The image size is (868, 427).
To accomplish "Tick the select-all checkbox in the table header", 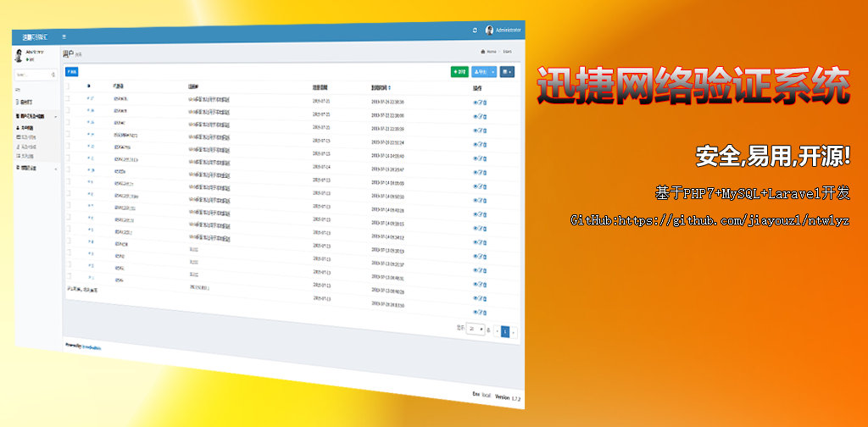I will coord(68,86).
